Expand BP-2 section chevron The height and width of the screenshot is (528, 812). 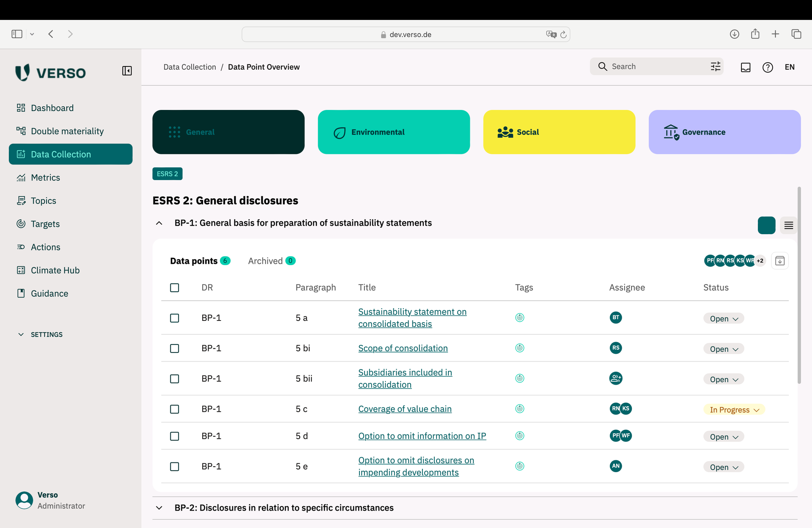[x=159, y=508]
